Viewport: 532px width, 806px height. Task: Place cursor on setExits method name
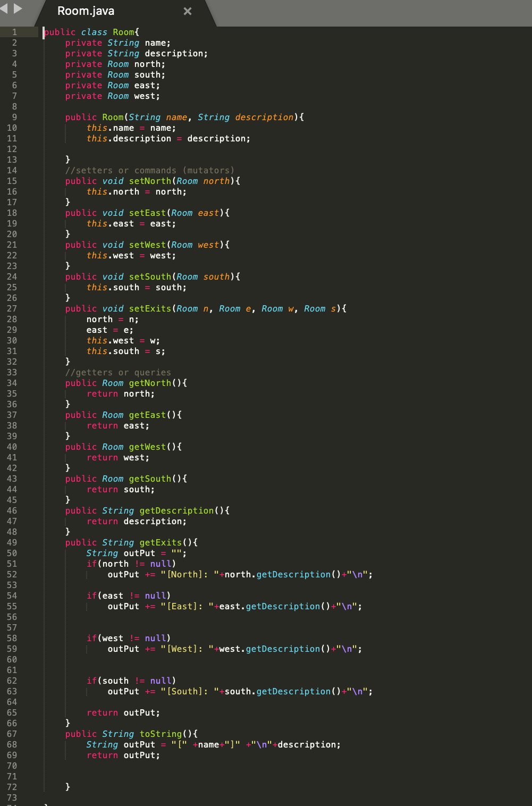[150, 308]
